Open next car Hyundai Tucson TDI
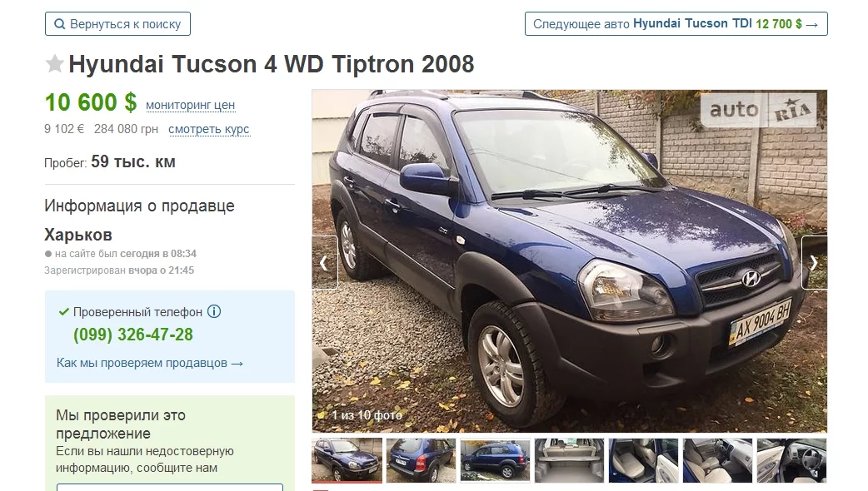Viewport: 868px width, 491px height. [x=676, y=24]
